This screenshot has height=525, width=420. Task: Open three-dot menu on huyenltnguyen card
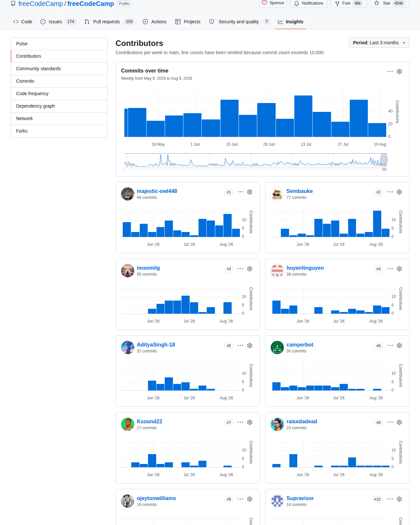(390, 269)
